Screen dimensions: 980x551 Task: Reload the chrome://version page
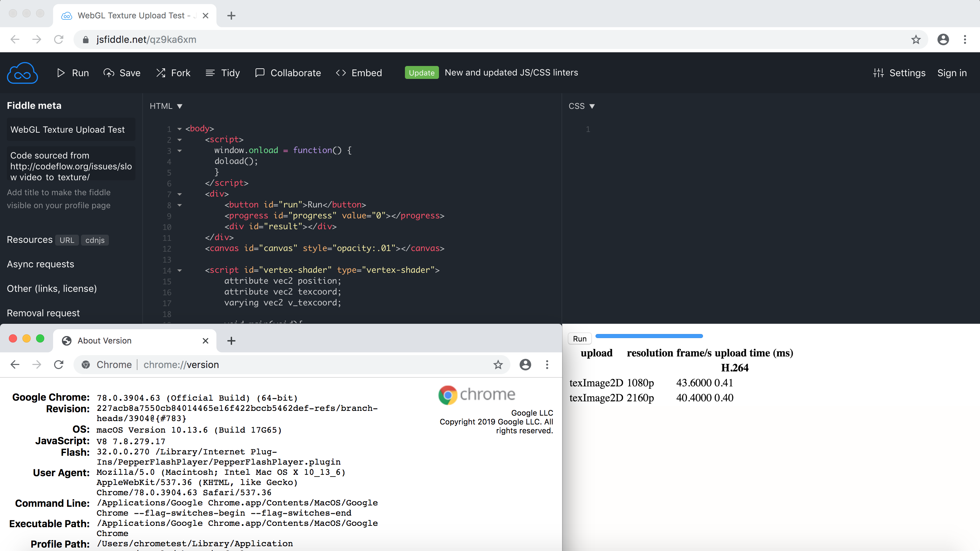[x=59, y=365]
